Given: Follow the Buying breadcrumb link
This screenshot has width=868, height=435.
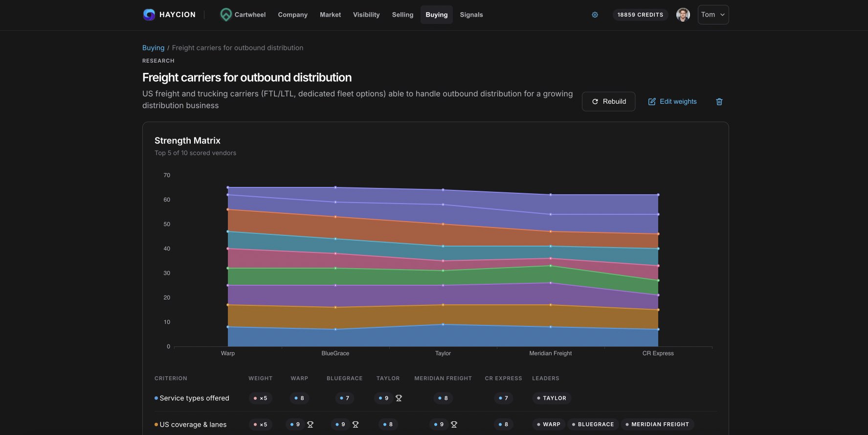Looking at the screenshot, I should pos(153,48).
